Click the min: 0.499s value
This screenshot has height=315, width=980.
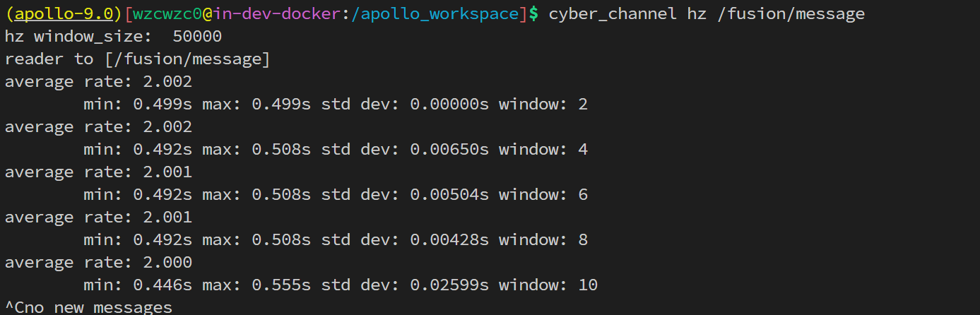pyautogui.click(x=138, y=105)
